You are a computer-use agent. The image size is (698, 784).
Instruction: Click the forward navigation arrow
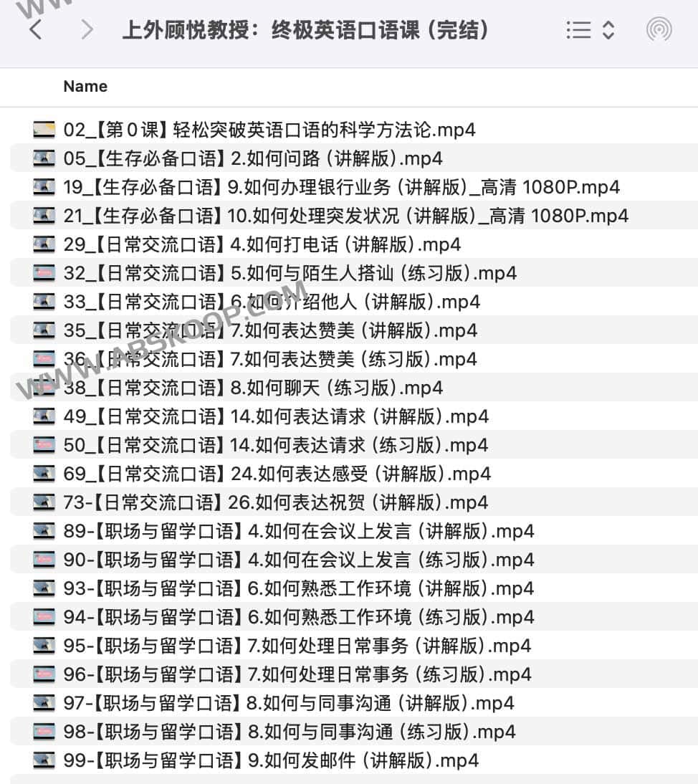point(85,30)
